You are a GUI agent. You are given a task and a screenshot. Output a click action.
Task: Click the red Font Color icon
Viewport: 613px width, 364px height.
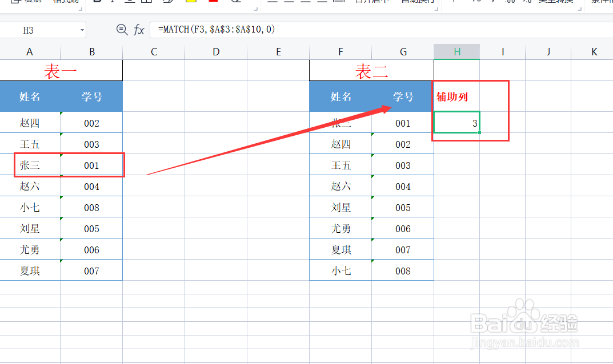click(212, 3)
